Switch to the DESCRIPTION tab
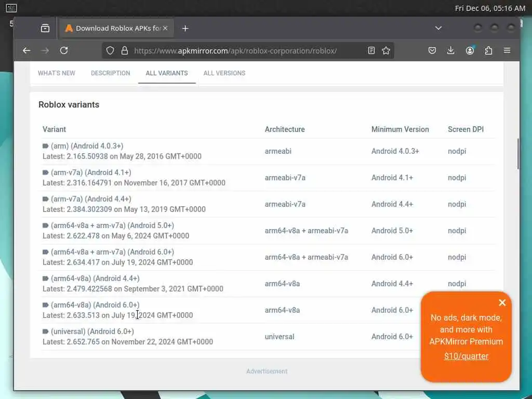This screenshot has width=532, height=399. (x=110, y=73)
